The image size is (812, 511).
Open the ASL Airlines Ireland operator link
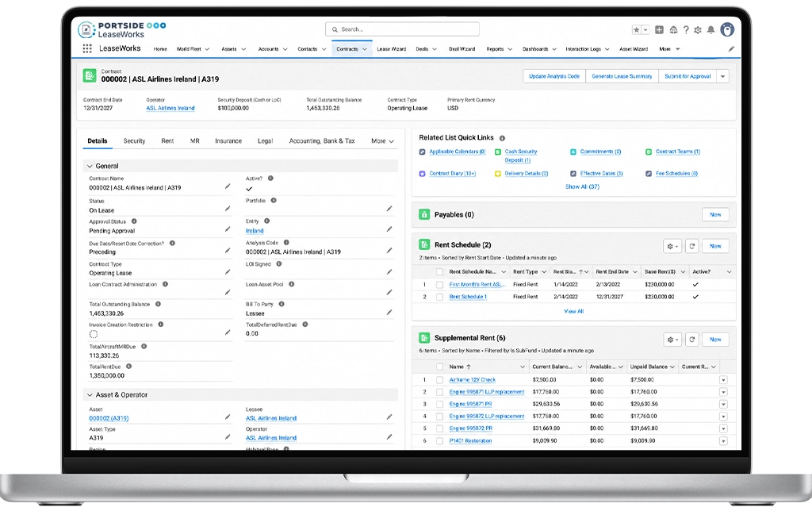pos(170,109)
